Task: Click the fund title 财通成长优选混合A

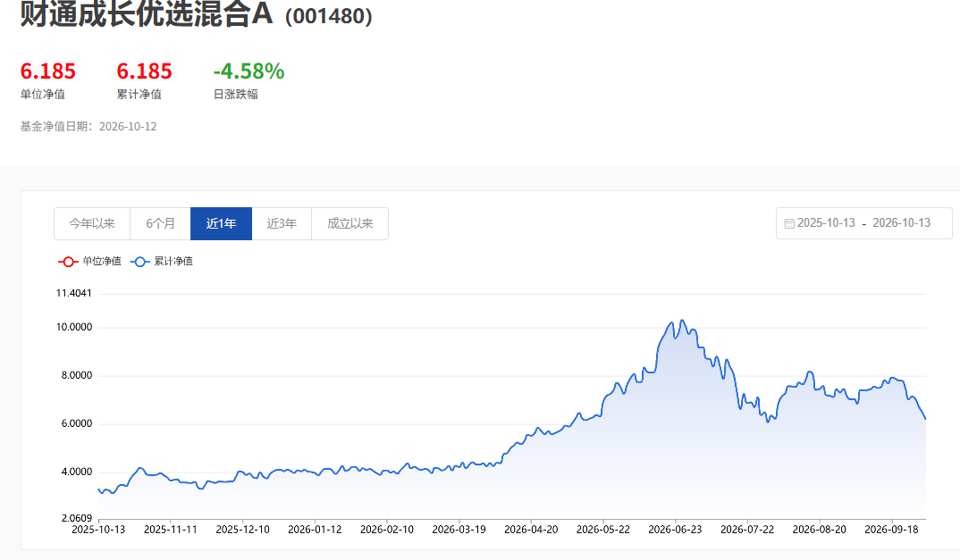Action: click(147, 14)
